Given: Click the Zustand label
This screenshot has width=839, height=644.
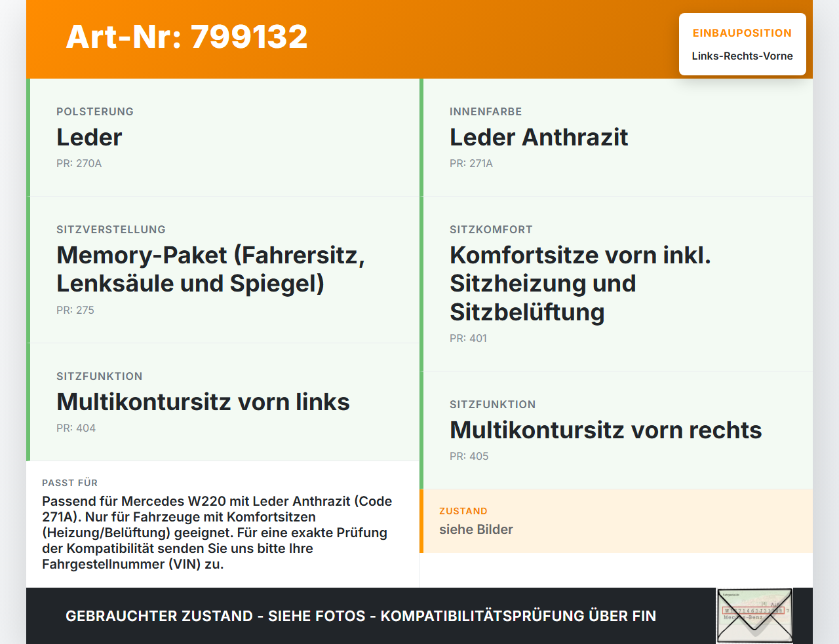Looking at the screenshot, I should (x=463, y=511).
